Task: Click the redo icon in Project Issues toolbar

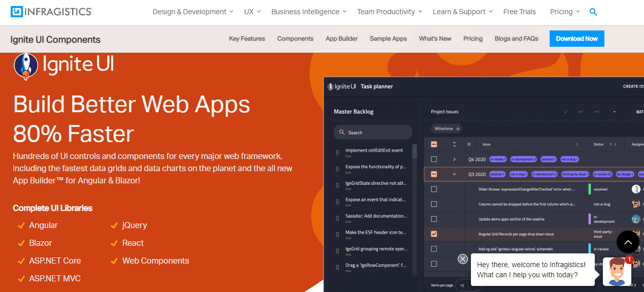Action: (597, 112)
